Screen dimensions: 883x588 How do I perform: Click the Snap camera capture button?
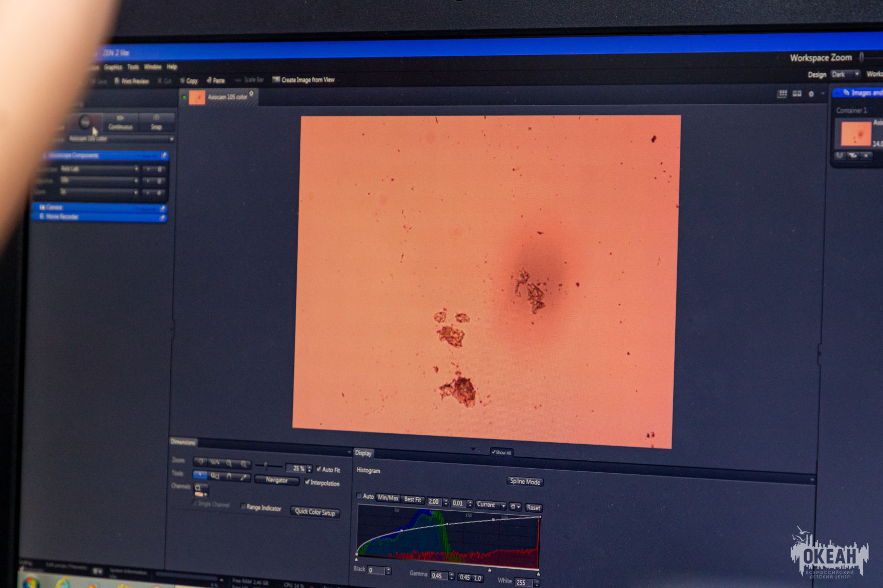click(x=156, y=122)
